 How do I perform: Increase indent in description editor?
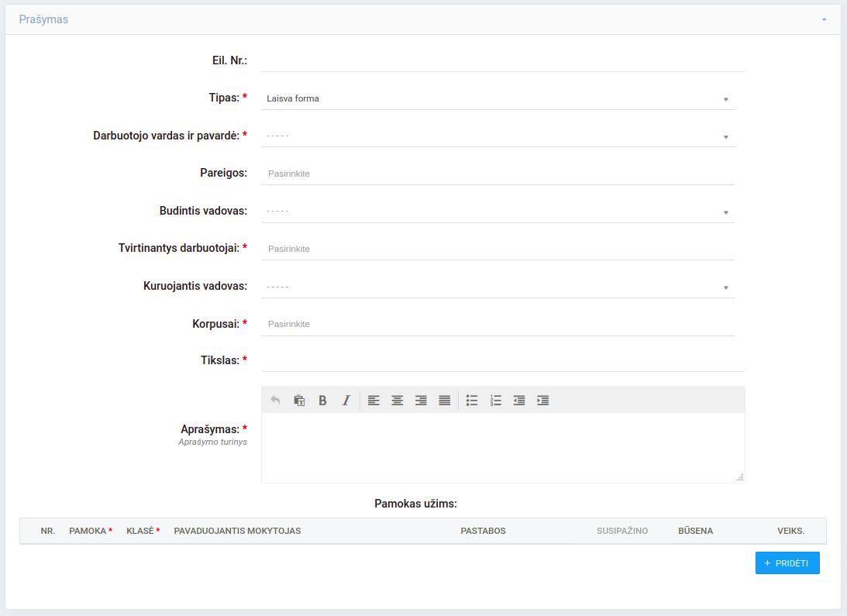[x=543, y=401]
